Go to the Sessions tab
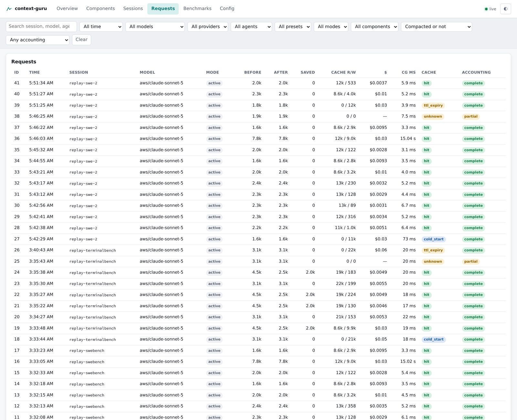Image resolution: width=517 pixels, height=420 pixels. pos(133,9)
